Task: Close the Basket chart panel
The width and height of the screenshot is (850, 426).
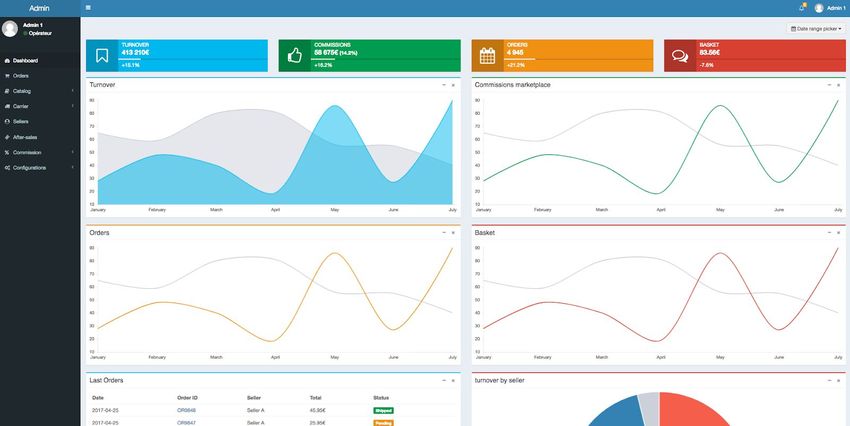Action: [838, 233]
